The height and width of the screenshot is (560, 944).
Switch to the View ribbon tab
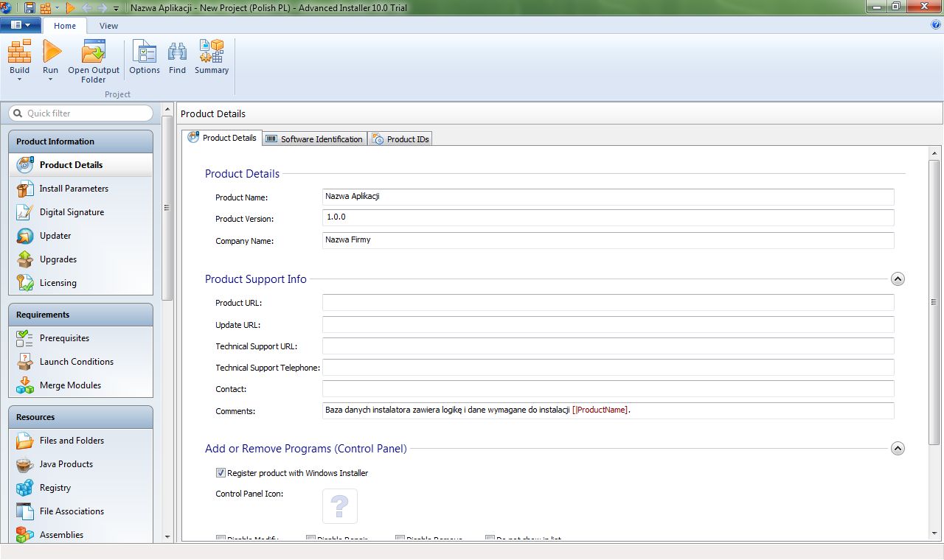coord(108,26)
